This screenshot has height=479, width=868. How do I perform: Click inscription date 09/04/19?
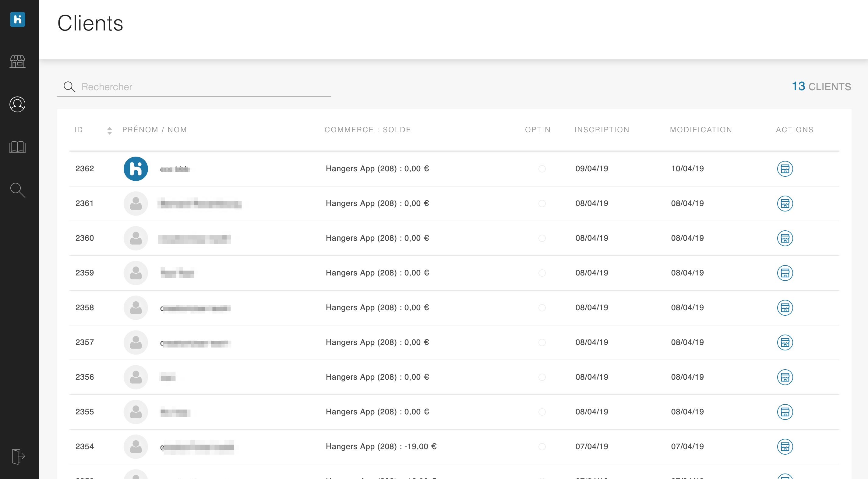click(592, 169)
